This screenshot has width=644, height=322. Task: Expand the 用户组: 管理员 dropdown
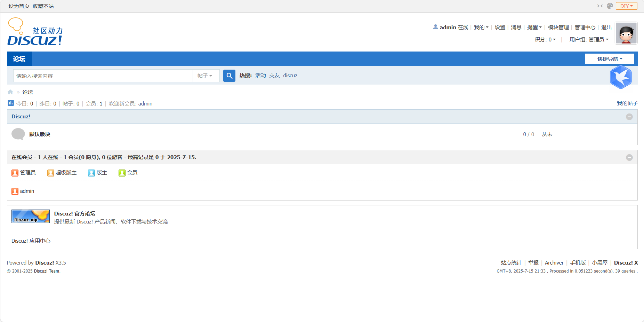pos(589,40)
